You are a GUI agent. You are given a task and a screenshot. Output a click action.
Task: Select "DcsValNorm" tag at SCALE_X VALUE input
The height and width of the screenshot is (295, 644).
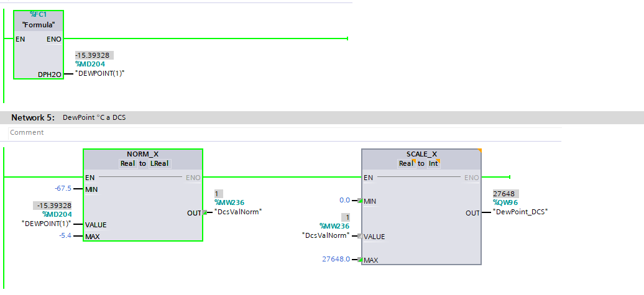click(x=325, y=235)
